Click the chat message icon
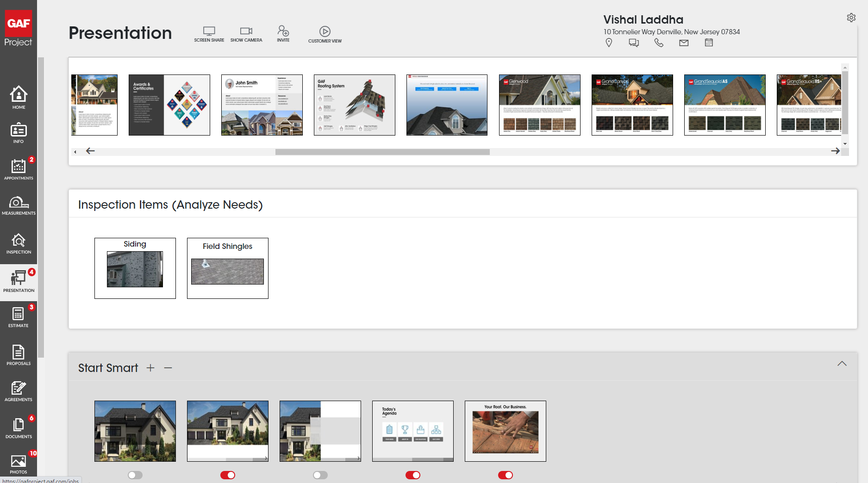The height and width of the screenshot is (483, 868). [x=634, y=43]
